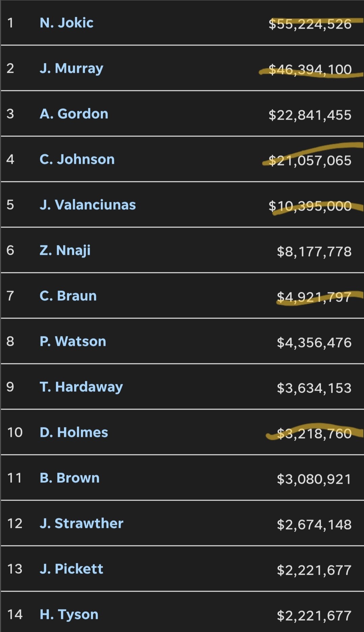364x632 pixels.
Task: Select J. Strawther player link
Action: (x=82, y=523)
